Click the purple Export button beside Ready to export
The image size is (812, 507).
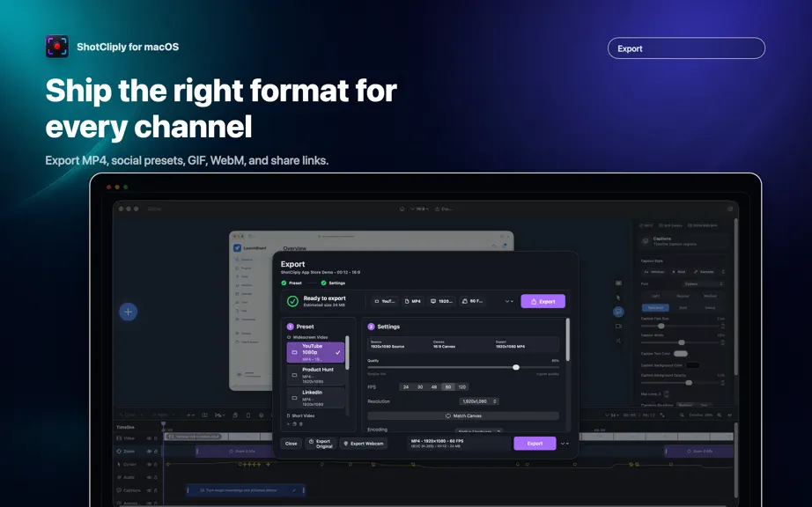pos(543,301)
